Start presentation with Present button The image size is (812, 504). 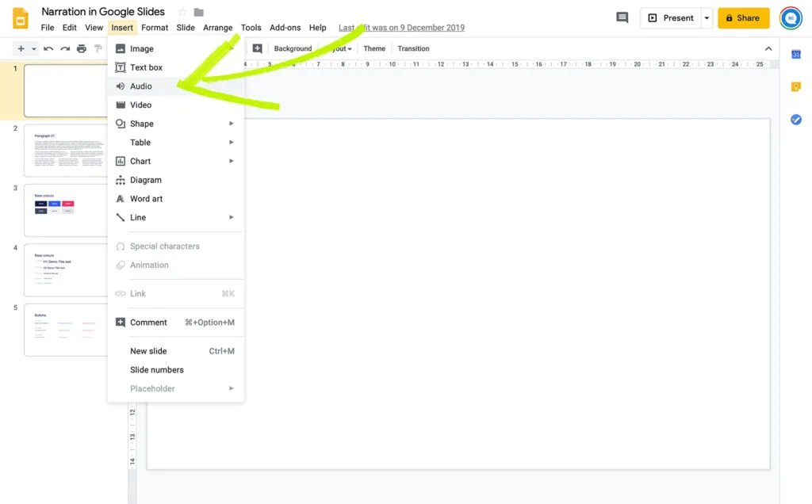pyautogui.click(x=671, y=18)
